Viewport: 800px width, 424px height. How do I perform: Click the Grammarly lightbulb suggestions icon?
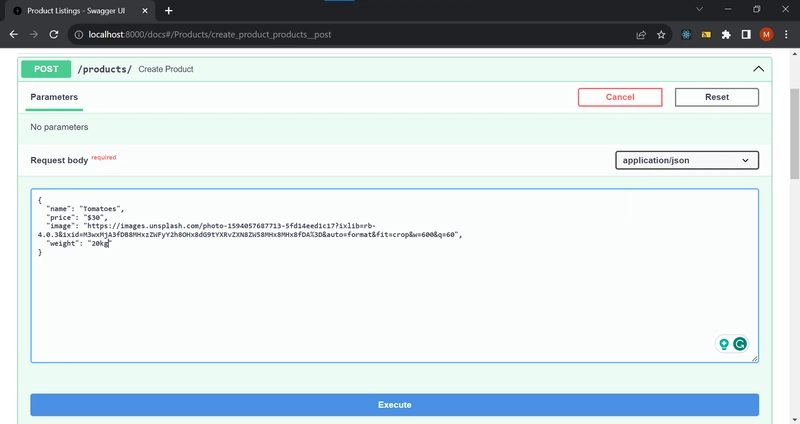click(724, 344)
